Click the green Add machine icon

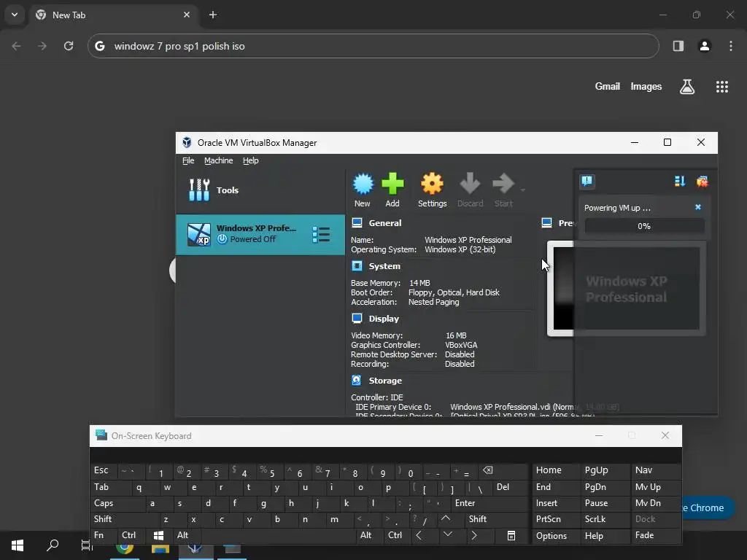click(392, 190)
